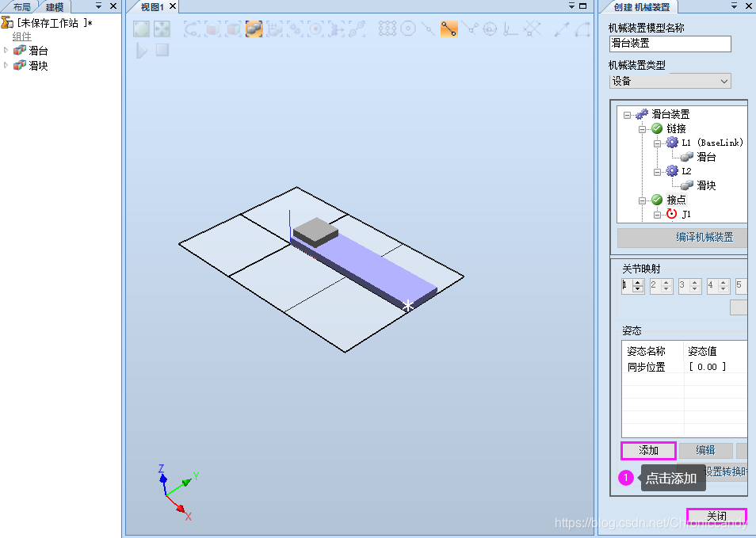Screen dimensions: 756x538
Task: Select 滑台 in the layout tree
Action: (38, 51)
